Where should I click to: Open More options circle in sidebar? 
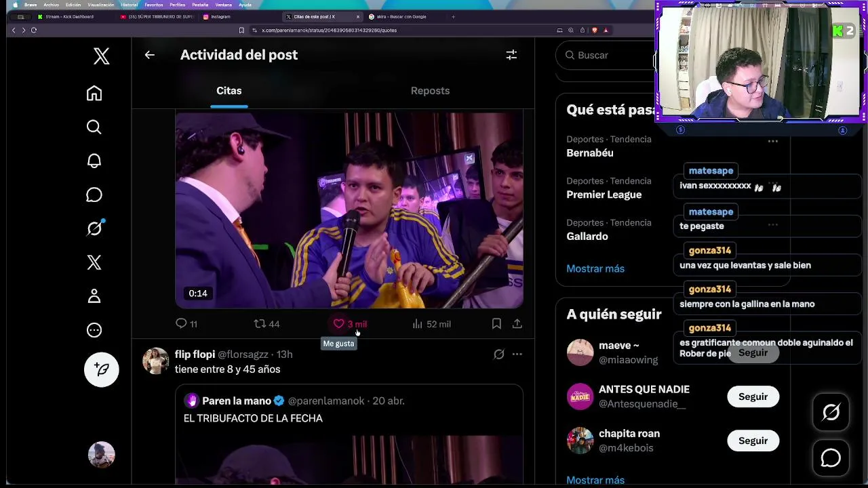[x=94, y=330]
